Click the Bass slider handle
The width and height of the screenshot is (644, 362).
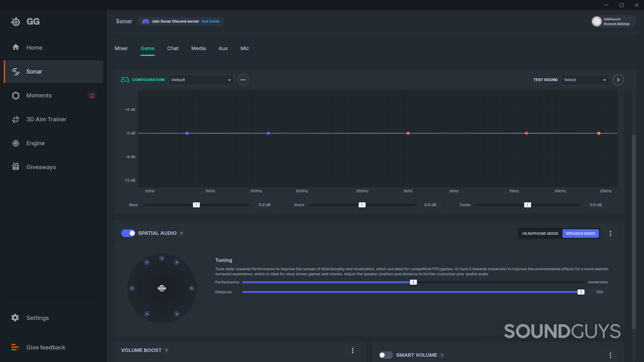(196, 205)
